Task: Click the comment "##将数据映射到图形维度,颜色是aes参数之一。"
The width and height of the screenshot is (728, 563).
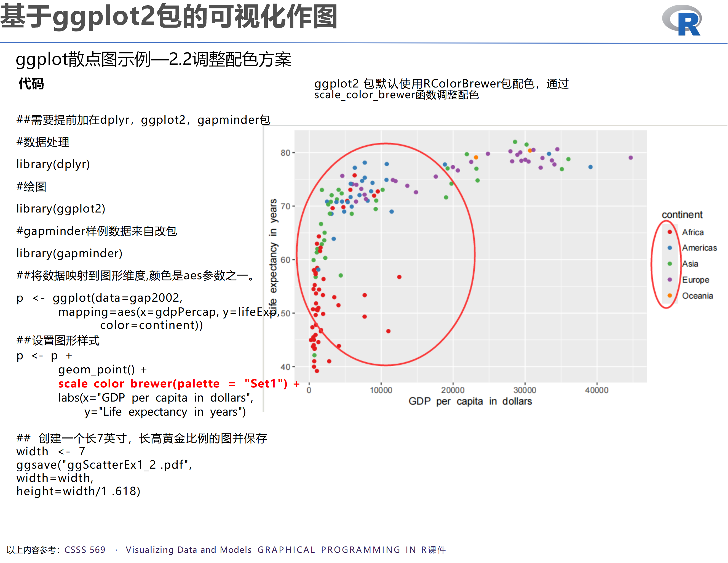Action: point(136,276)
